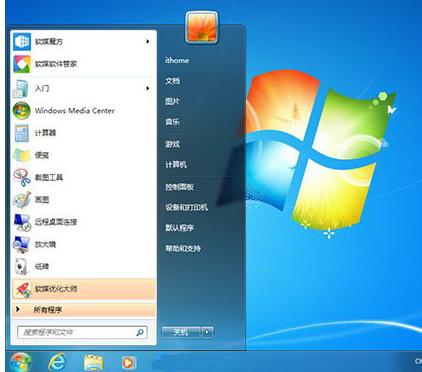Launch Windows Media Center
The height and width of the screenshot is (372, 422).
click(x=84, y=110)
